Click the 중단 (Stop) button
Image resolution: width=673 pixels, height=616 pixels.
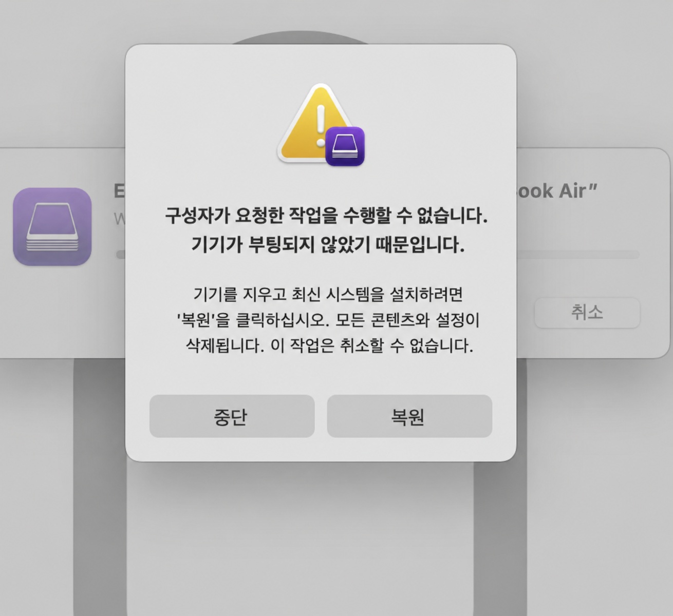coord(232,416)
